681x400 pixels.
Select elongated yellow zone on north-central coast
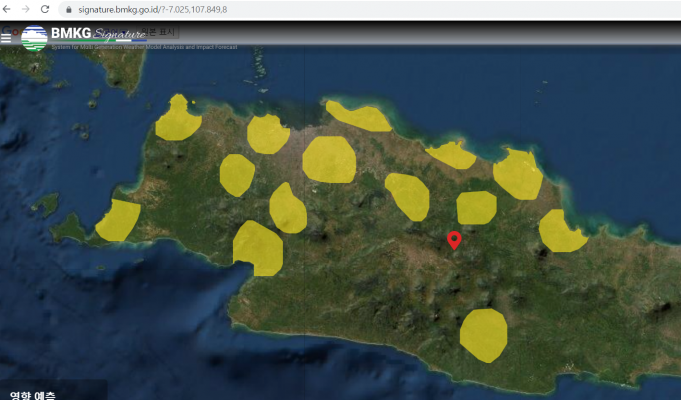point(359,116)
